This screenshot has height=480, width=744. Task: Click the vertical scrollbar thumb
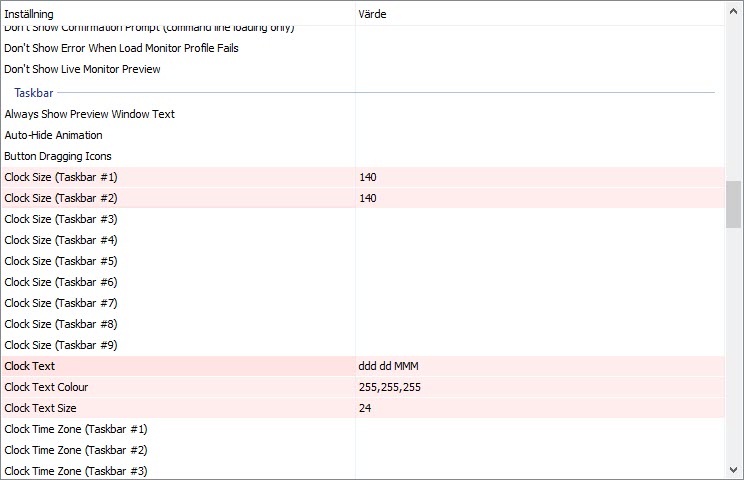(x=734, y=204)
